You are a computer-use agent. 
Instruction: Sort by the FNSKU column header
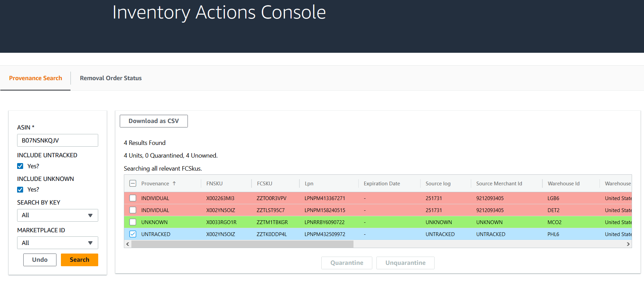[x=215, y=184]
